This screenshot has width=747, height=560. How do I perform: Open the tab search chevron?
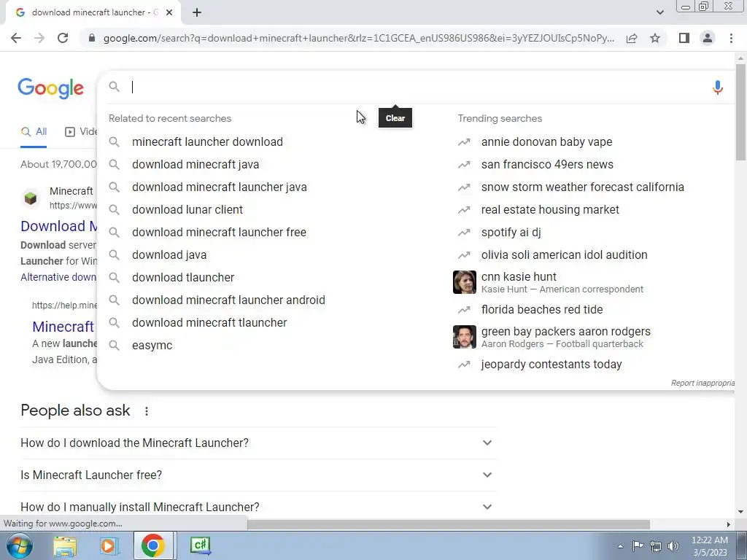click(x=659, y=12)
